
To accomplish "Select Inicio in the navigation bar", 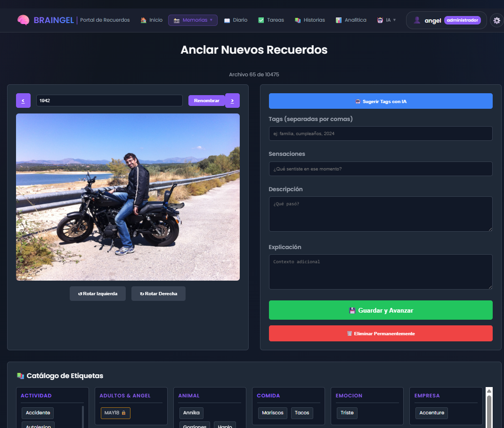I will tap(151, 20).
